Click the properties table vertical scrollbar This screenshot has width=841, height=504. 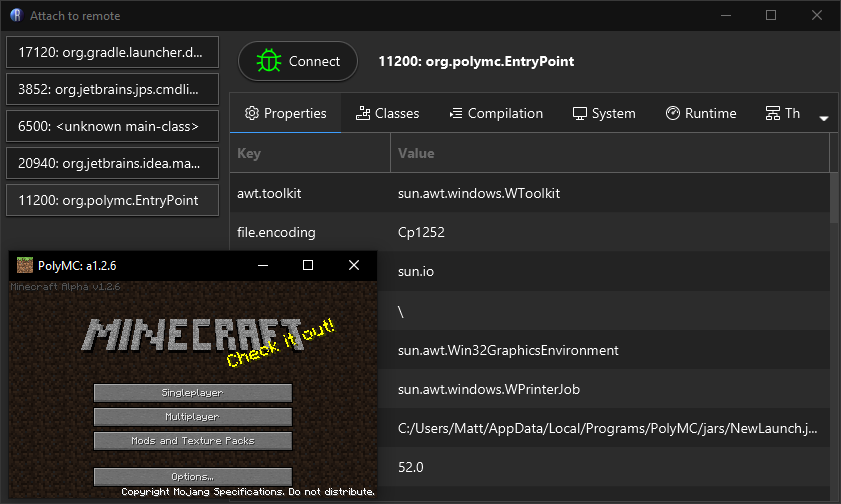pyautogui.click(x=834, y=200)
